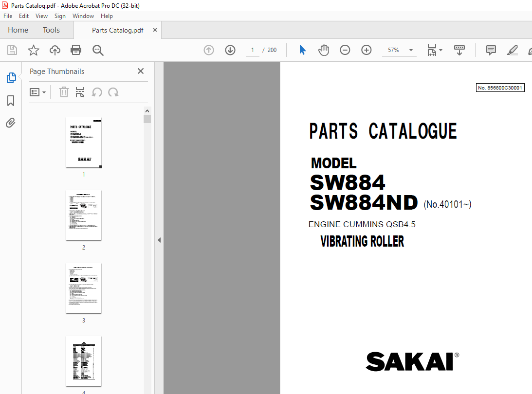Open the Window menu
Viewport: 532px width, 394px height.
(83, 16)
